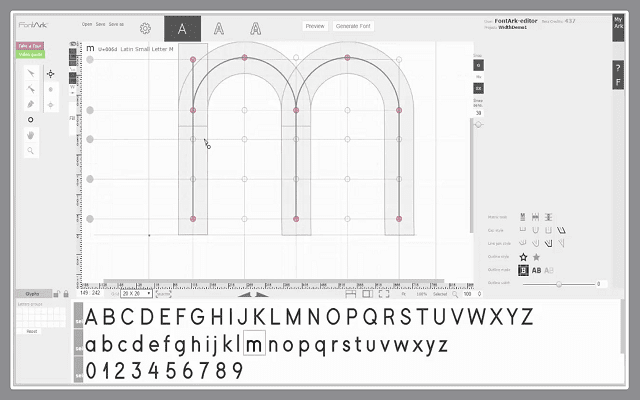The image size is (640, 400).
Task: Open the question mark help icon
Action: pos(618,68)
